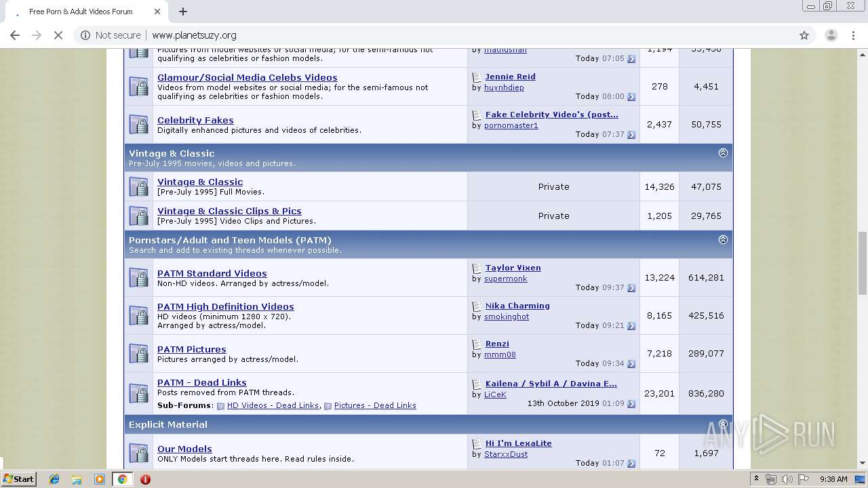This screenshot has width=868, height=488.
Task: Open PATM Standard Videos forum
Action: point(212,273)
